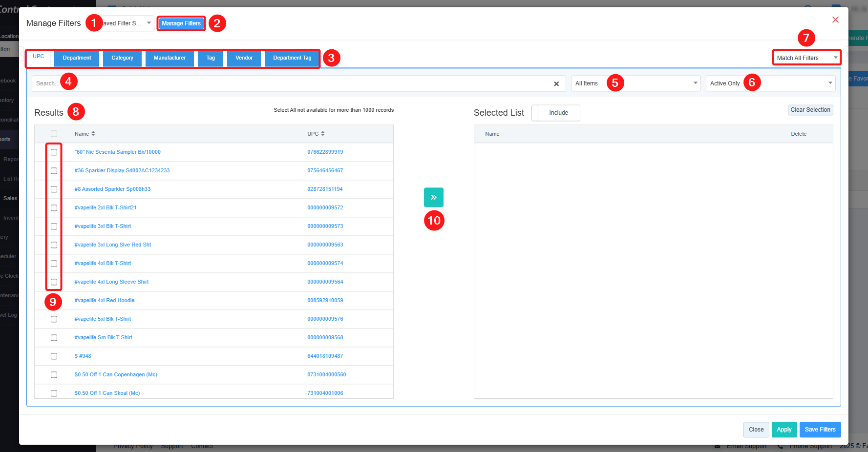Click the double-arrow move to selected button
This screenshot has width=868, height=452.
433,197
